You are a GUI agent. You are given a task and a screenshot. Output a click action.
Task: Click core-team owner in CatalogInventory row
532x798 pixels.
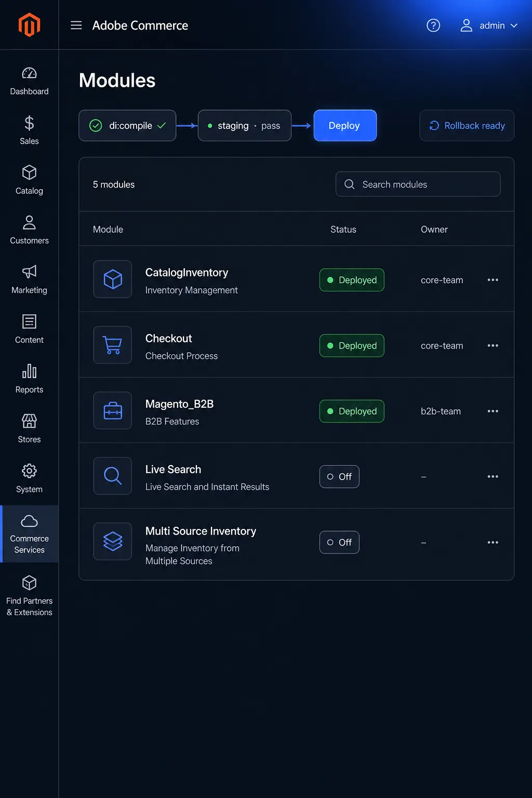tap(442, 280)
